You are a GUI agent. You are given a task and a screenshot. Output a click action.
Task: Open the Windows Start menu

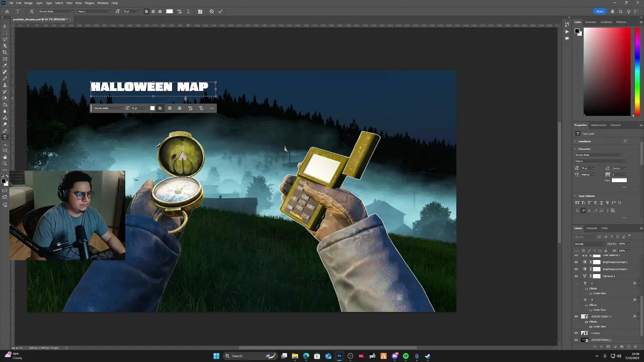[216, 356]
